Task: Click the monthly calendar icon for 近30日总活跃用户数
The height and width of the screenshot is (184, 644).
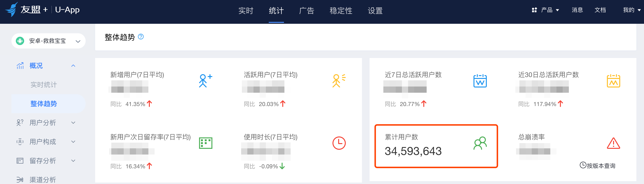Action: 613,81
